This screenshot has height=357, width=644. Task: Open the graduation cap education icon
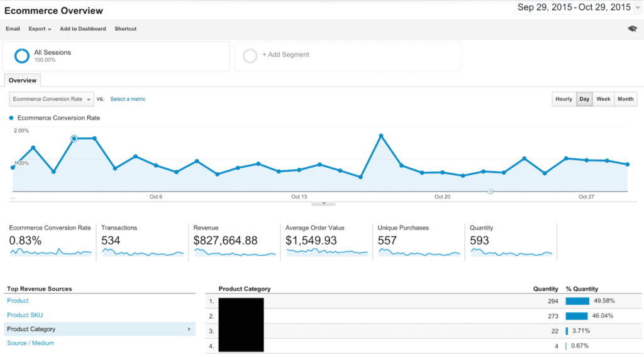pos(632,29)
